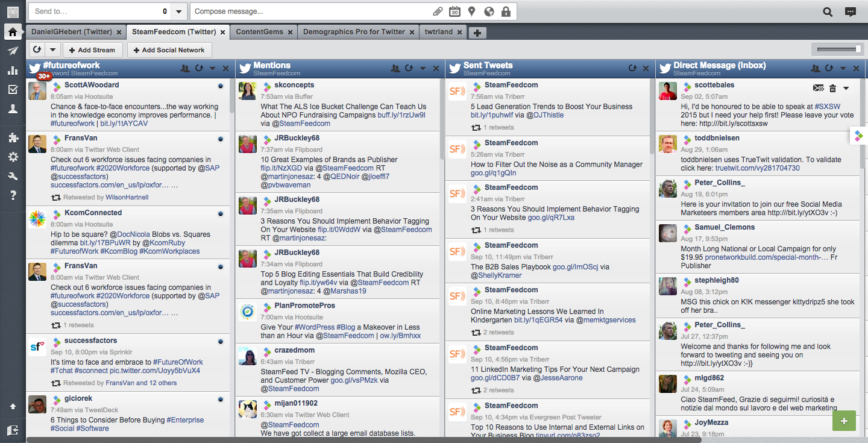The height and width of the screenshot is (443, 868).
Task: Click the Peter_Collins_ name dated Aug 19
Action: 720,183
